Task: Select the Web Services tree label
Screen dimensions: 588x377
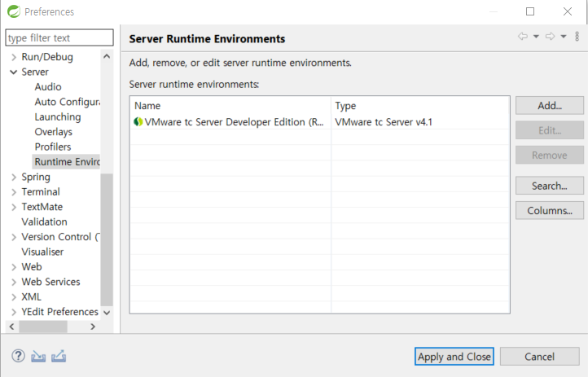Action: click(50, 282)
